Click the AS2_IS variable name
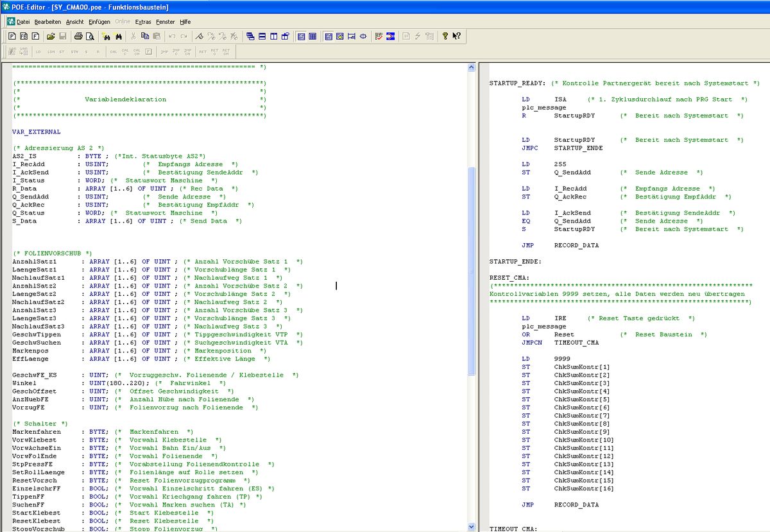The width and height of the screenshot is (770, 532). (24, 156)
